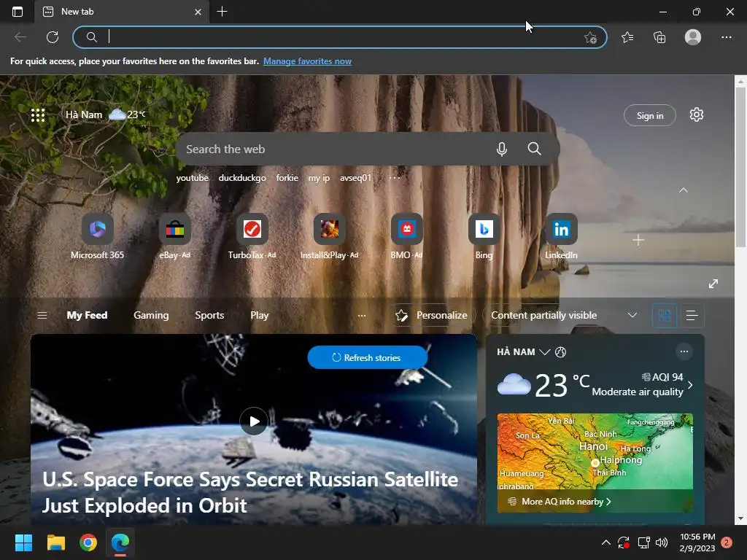The height and width of the screenshot is (560, 747).
Task: Open Edge Settings and more ellipsis menu
Action: (726, 37)
